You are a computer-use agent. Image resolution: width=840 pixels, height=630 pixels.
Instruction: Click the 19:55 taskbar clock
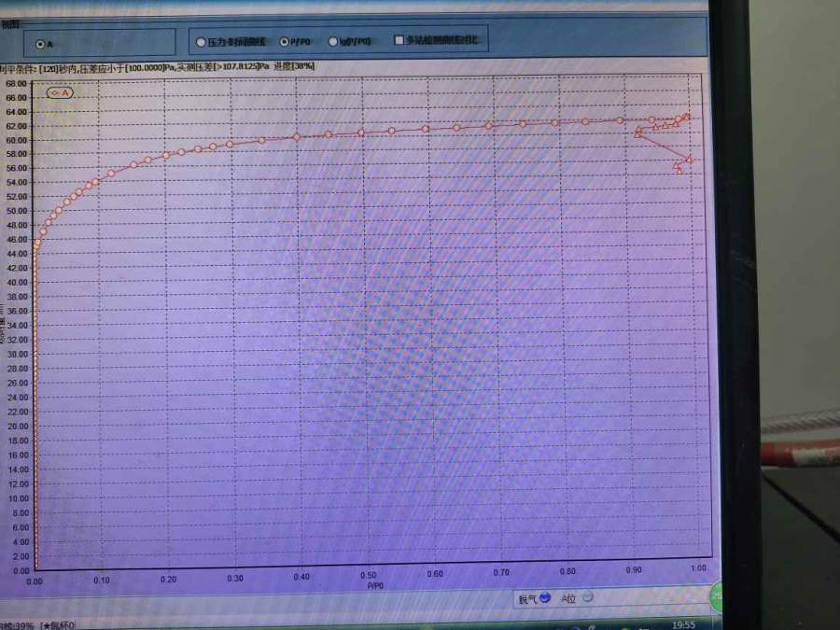pos(683,624)
